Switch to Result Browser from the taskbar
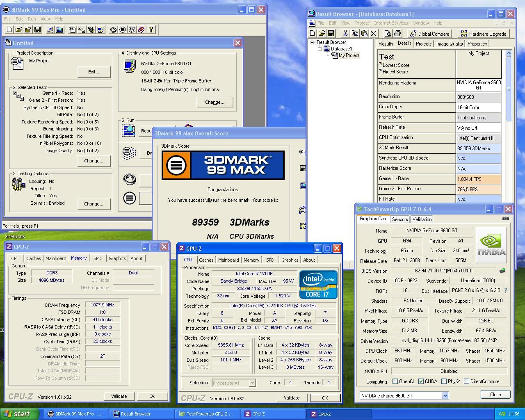The height and width of the screenshot is (420, 525). (141, 414)
